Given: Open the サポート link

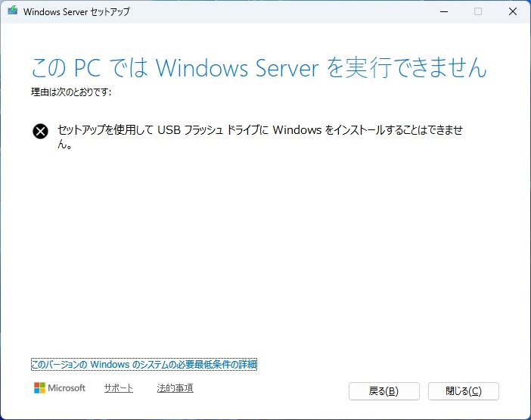Looking at the screenshot, I should (x=119, y=388).
